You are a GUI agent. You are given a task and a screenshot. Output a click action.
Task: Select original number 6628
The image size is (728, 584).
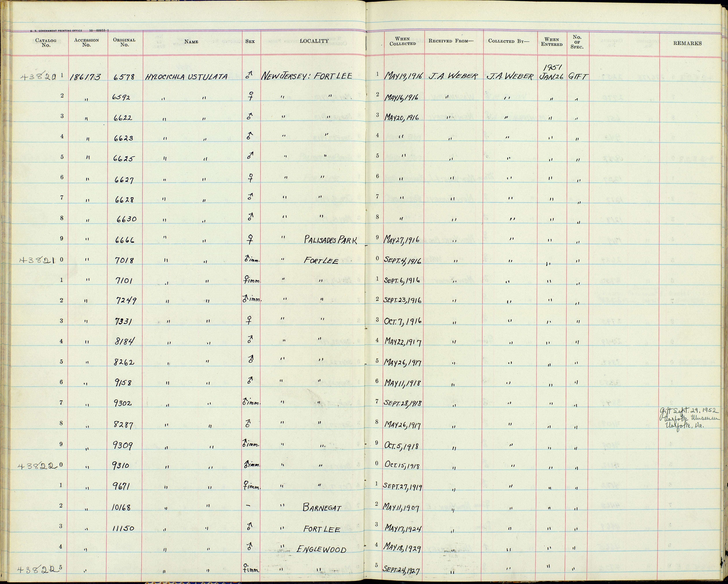(x=124, y=199)
